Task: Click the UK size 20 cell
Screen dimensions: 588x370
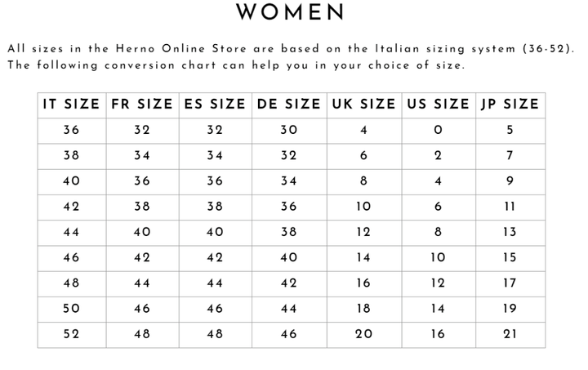Action: pyautogui.click(x=363, y=333)
